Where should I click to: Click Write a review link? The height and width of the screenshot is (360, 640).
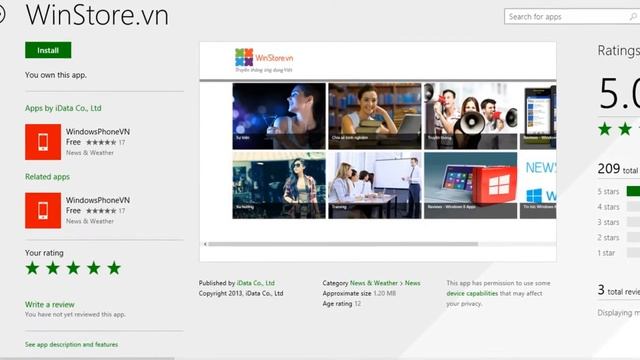(x=50, y=304)
